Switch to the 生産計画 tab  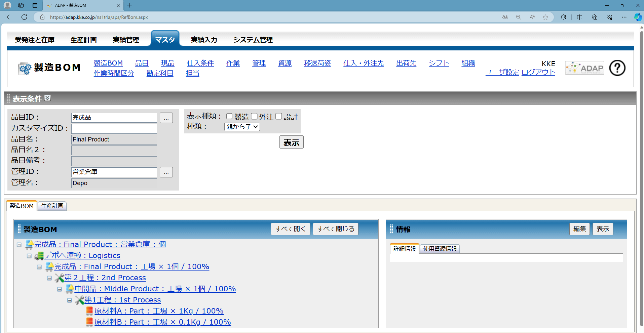click(x=52, y=206)
